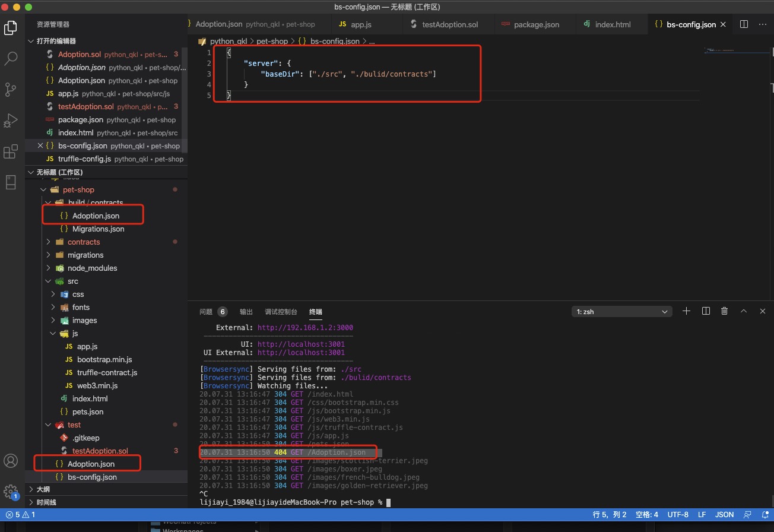Open the Explorer view in activity bar
Screen dimensions: 774x532
[11, 27]
